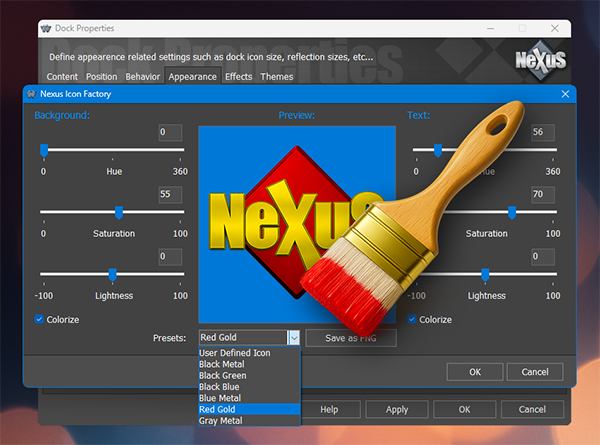Click the Nexus Icon Factory title bar icon

[34, 94]
